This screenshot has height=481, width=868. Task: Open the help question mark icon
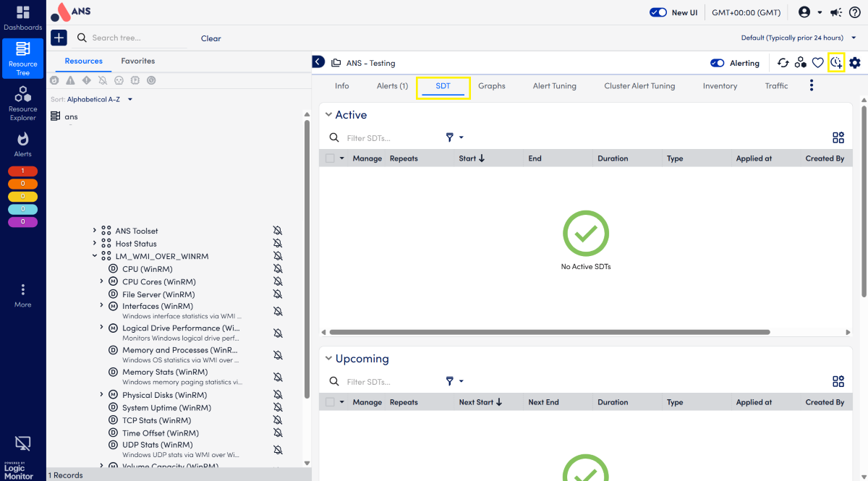(854, 12)
